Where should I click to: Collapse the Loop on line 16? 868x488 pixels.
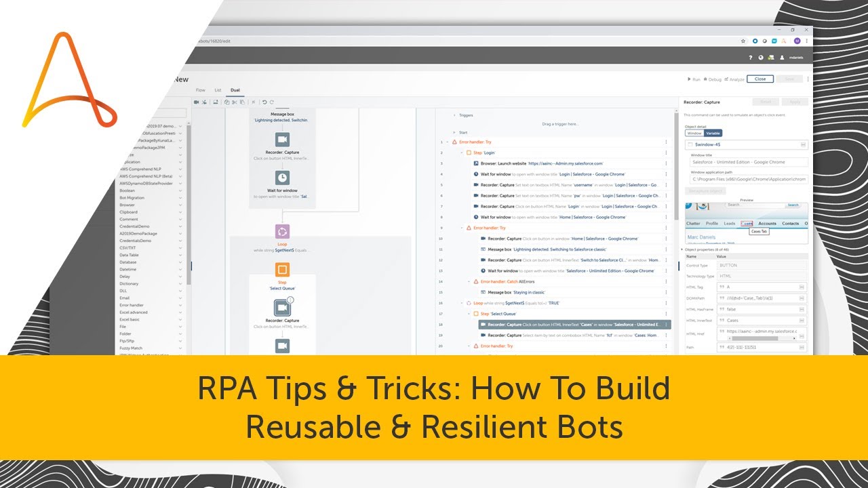(462, 303)
